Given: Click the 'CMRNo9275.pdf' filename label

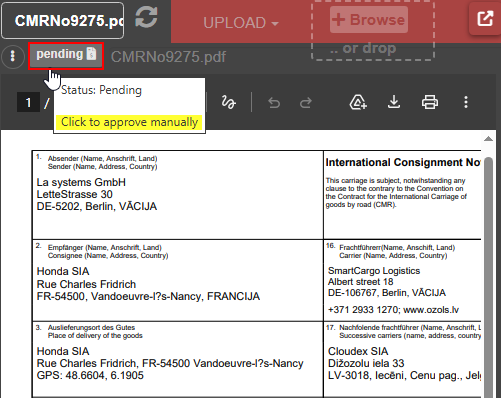Looking at the screenshot, I should [168, 57].
